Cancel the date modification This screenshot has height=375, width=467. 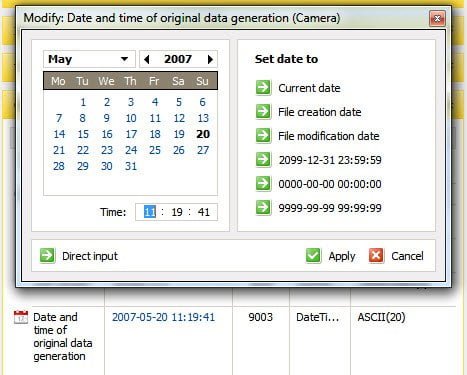pos(407,256)
